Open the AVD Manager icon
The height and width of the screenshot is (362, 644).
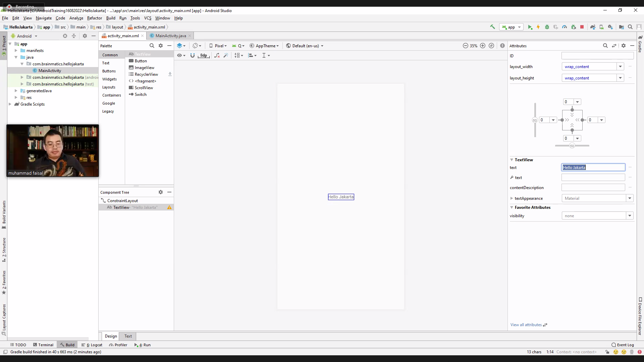pyautogui.click(x=601, y=27)
